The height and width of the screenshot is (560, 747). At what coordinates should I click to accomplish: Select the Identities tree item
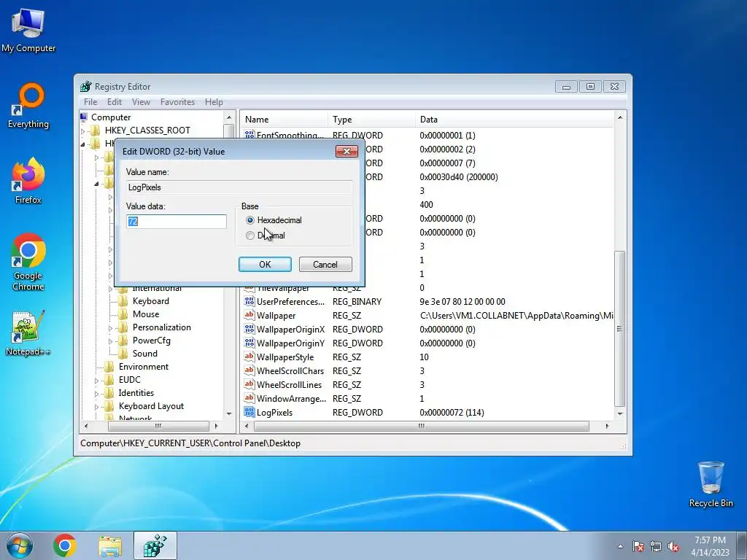pos(136,393)
